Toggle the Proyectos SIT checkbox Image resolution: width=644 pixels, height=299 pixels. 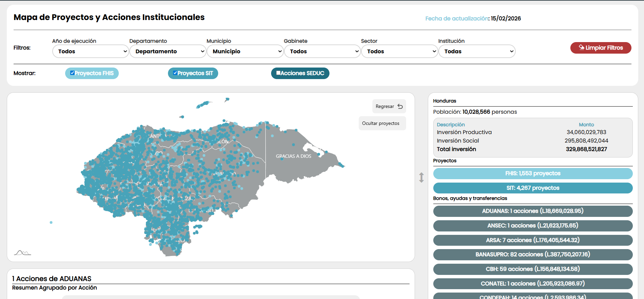click(x=175, y=73)
